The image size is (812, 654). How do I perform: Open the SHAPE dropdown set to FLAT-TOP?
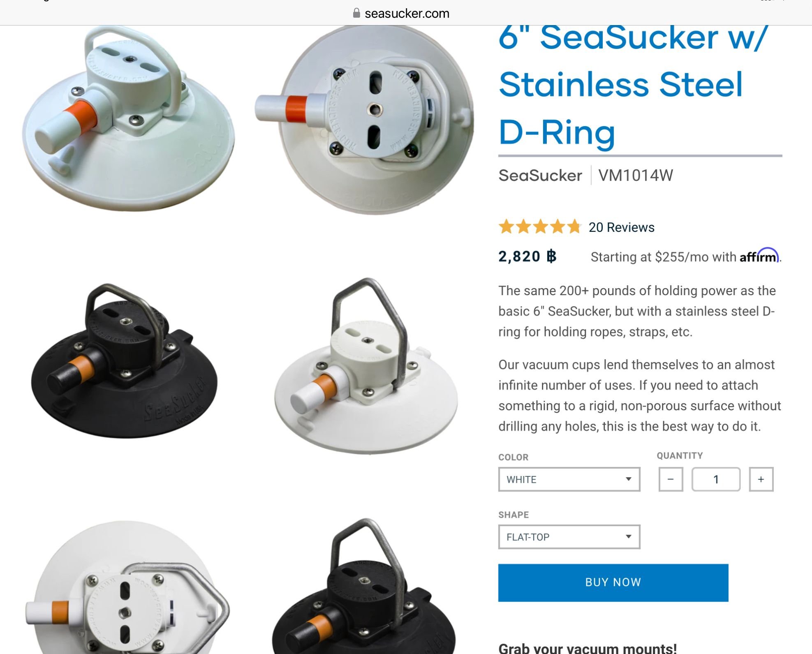pos(569,537)
